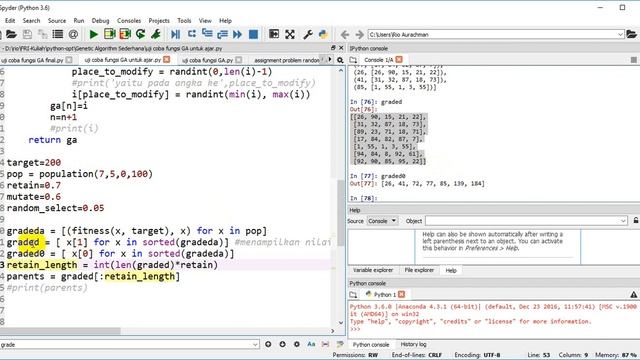The image size is (640, 360).
Task: Open the Projects menu
Action: pos(159,20)
